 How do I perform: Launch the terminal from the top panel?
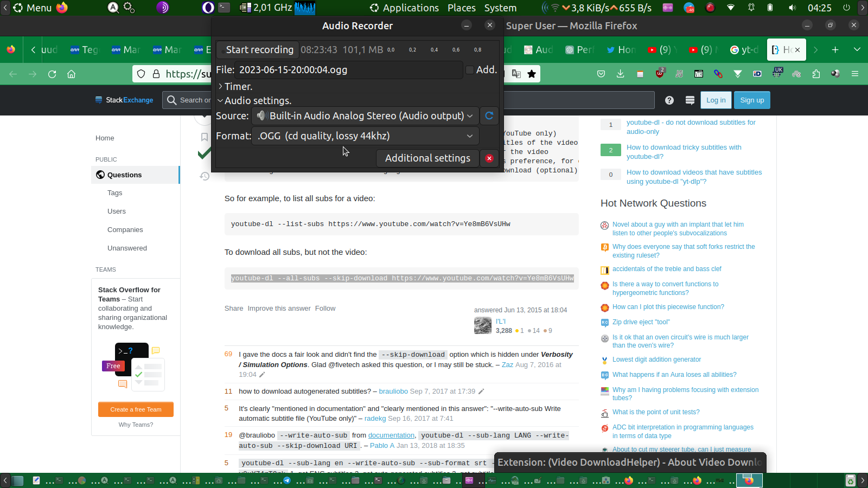(x=224, y=8)
